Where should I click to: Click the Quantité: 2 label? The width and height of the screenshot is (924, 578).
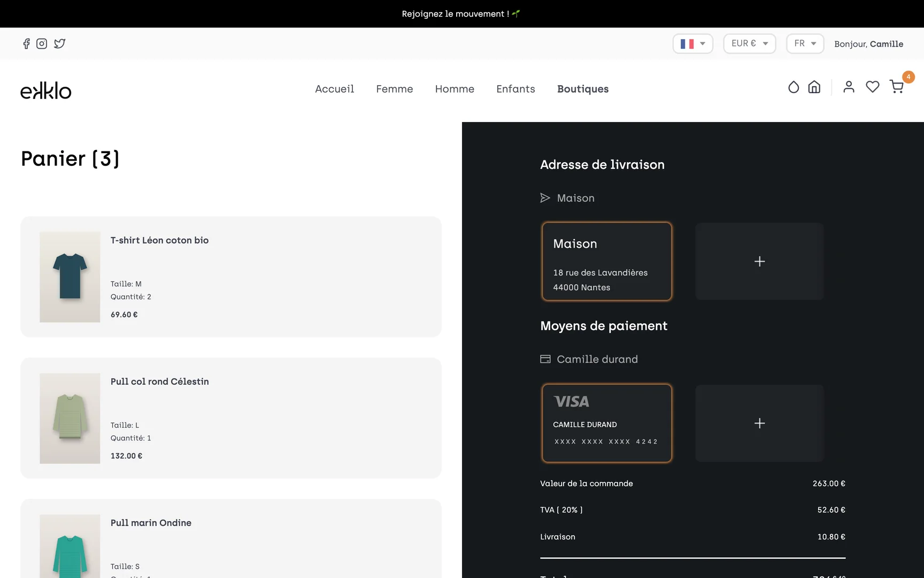(131, 297)
